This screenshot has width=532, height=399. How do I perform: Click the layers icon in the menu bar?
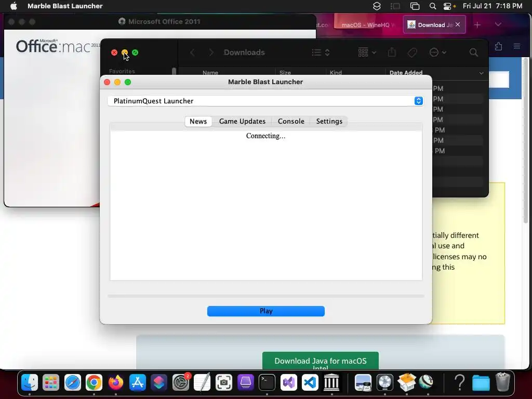(x=377, y=6)
